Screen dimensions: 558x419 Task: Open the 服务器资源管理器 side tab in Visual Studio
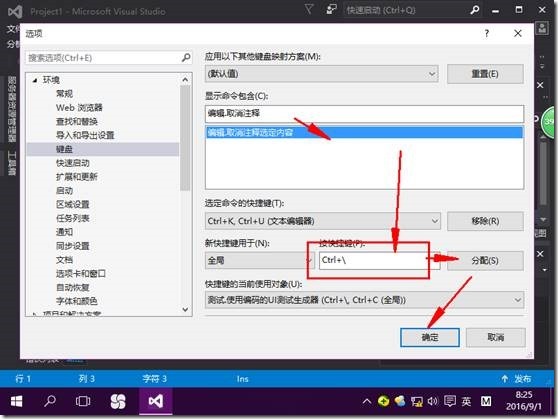pyautogui.click(x=12, y=109)
